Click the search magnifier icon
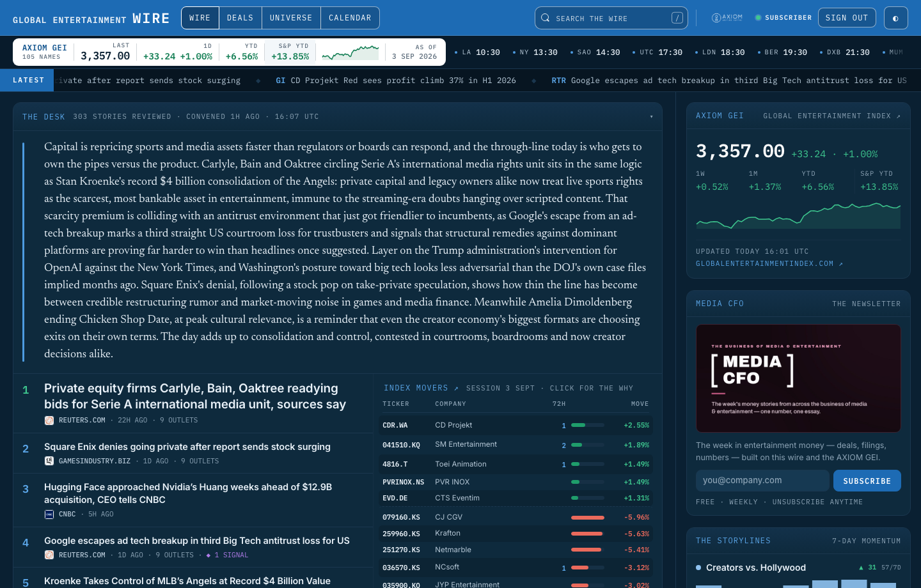Screen dimensions: 921x588 546,18
